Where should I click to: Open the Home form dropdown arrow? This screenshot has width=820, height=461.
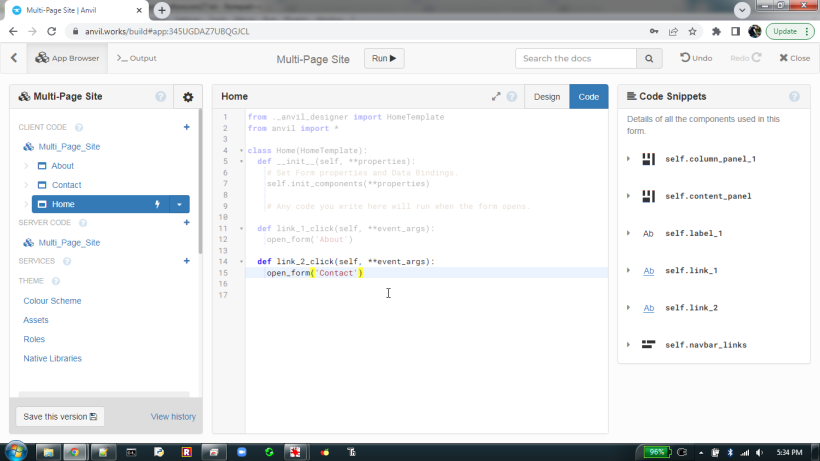coord(179,204)
